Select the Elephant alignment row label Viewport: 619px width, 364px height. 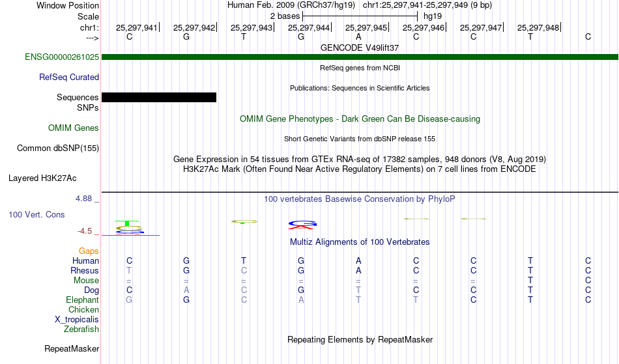tap(83, 300)
